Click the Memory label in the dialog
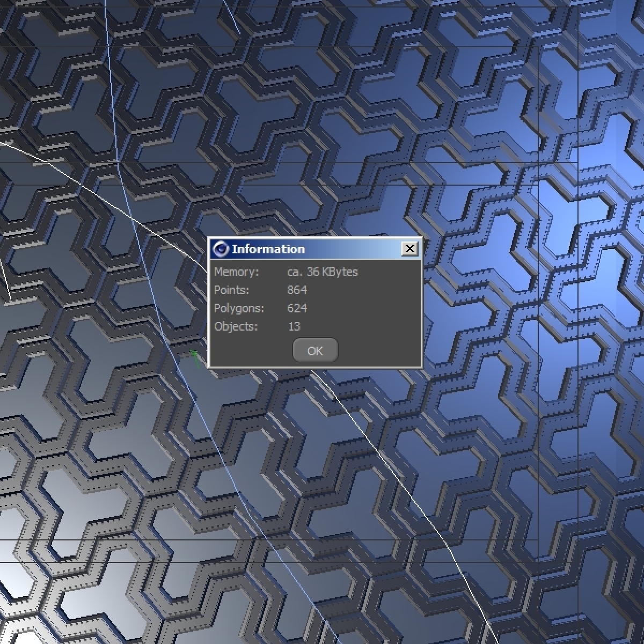This screenshot has width=644, height=644. tap(236, 272)
